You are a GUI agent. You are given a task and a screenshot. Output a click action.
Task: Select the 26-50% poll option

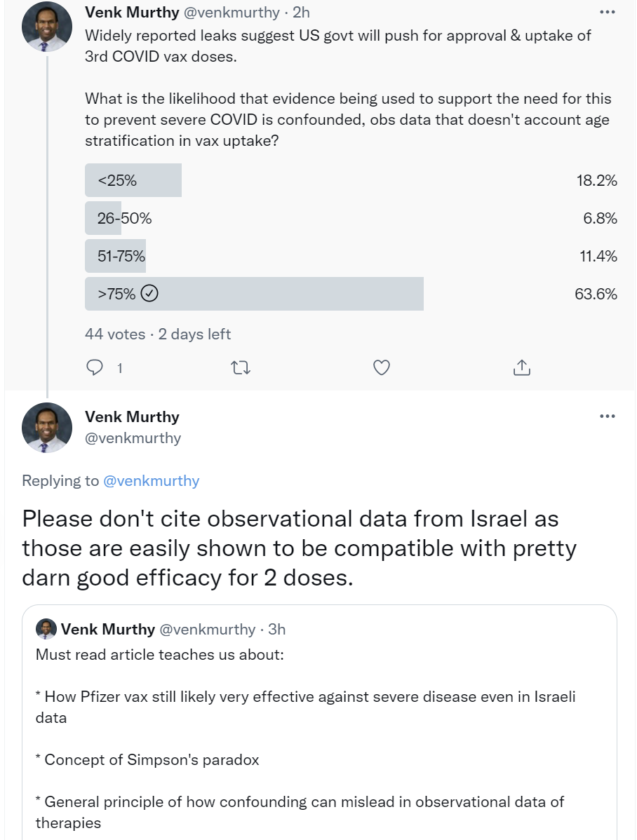[x=124, y=218]
